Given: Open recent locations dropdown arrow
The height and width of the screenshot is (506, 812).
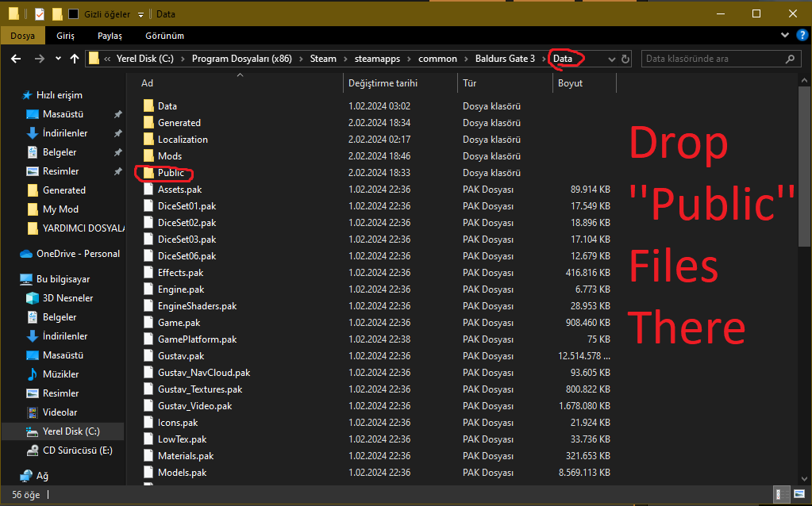Looking at the screenshot, I should (x=58, y=59).
